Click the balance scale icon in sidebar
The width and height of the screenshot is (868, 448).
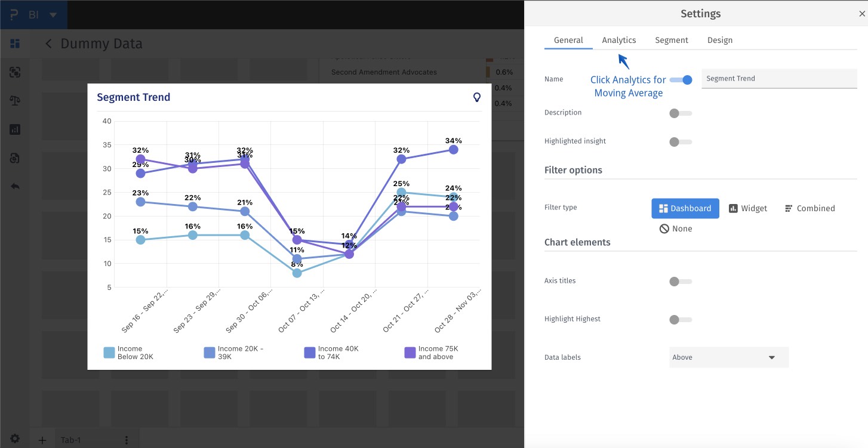click(x=15, y=100)
